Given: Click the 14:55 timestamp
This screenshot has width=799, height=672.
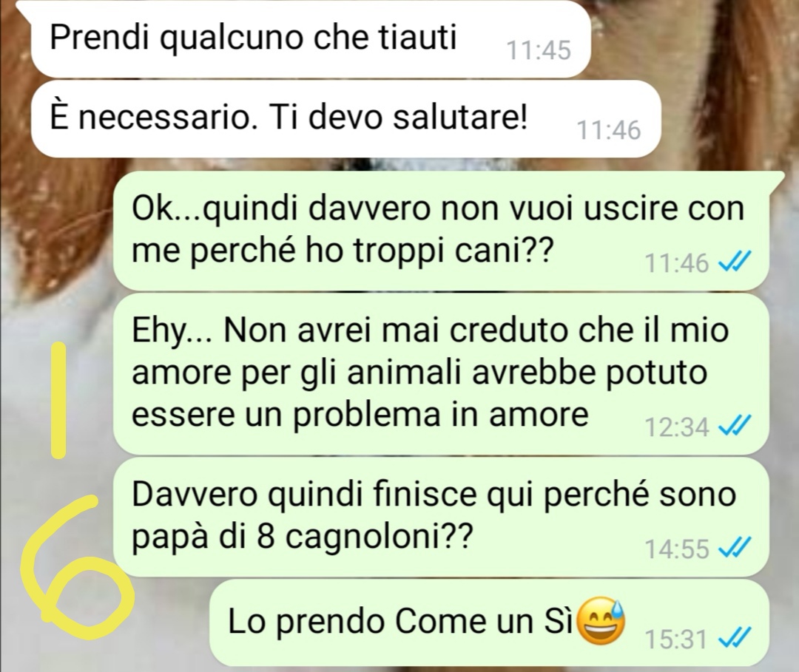Looking at the screenshot, I should point(677,549).
